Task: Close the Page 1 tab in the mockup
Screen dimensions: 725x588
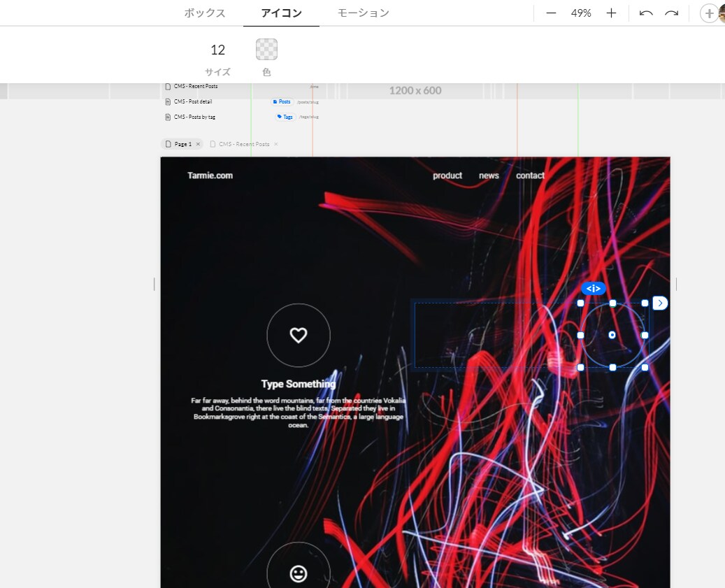Action: click(198, 144)
